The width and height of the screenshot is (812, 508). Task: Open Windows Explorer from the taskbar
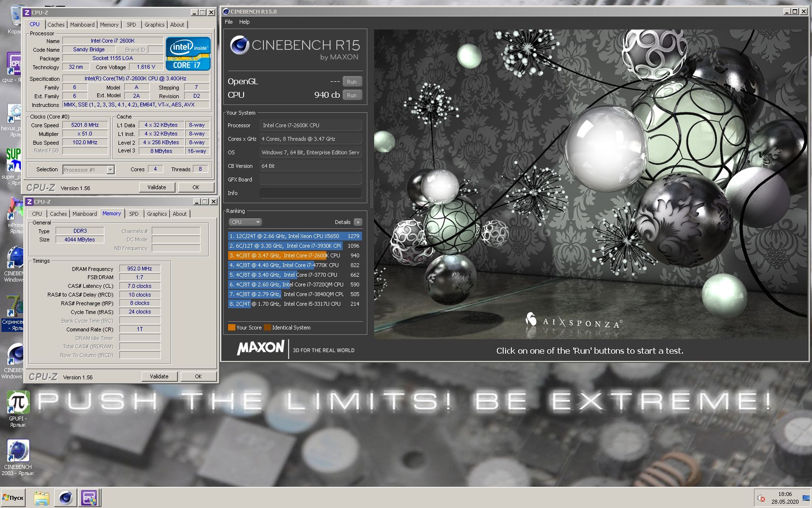pyautogui.click(x=42, y=498)
